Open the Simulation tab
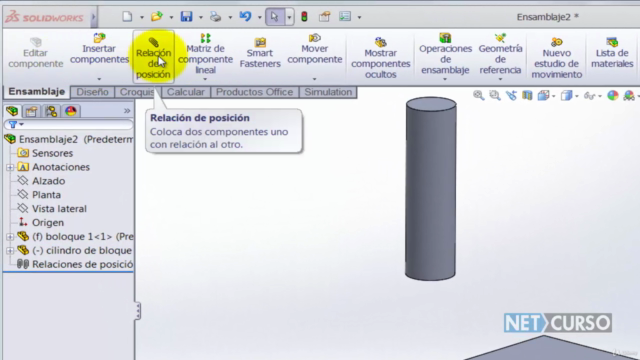 [x=328, y=92]
